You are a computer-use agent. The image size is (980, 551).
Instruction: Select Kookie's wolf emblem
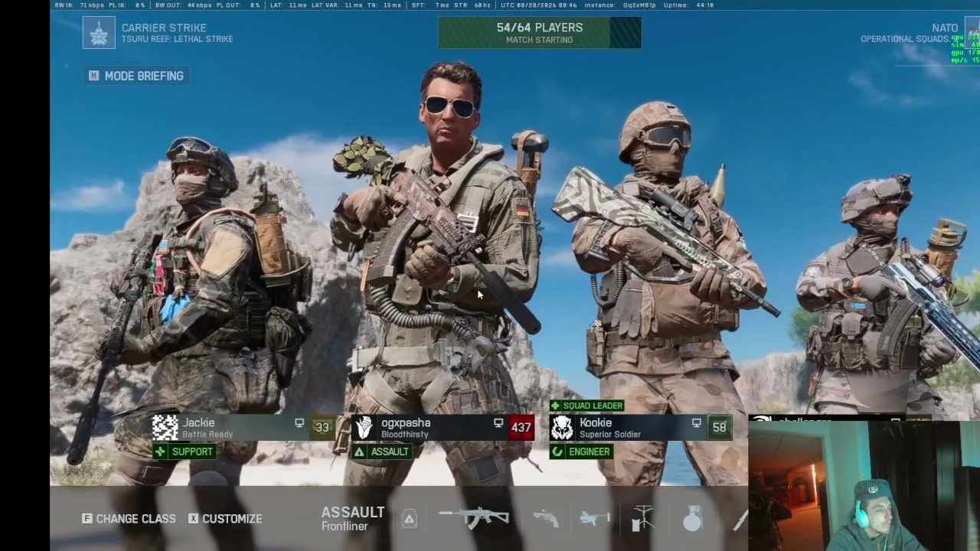[x=563, y=428]
